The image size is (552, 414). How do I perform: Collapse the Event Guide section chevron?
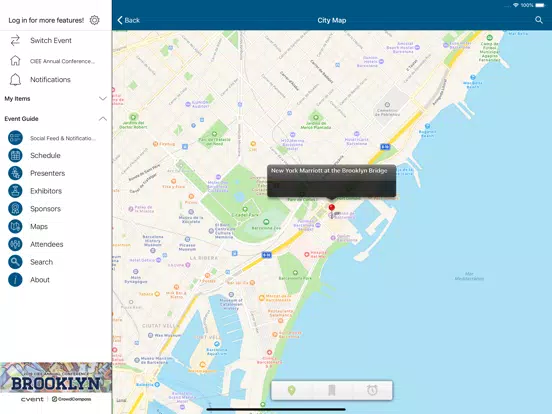tap(103, 119)
